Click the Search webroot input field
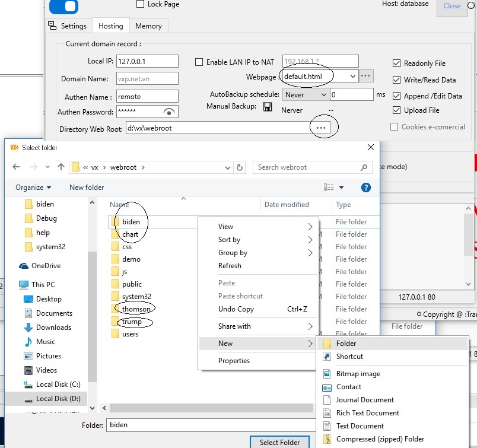The width and height of the screenshot is (477, 448). click(307, 167)
